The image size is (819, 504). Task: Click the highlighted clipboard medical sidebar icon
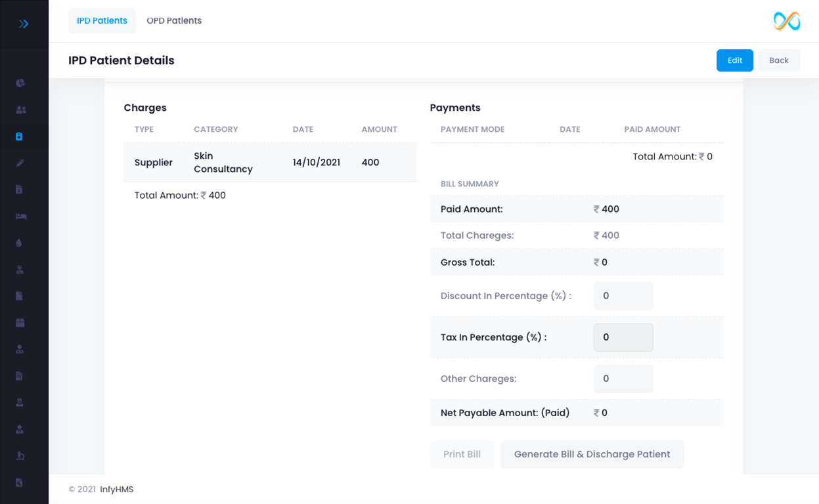coord(19,136)
